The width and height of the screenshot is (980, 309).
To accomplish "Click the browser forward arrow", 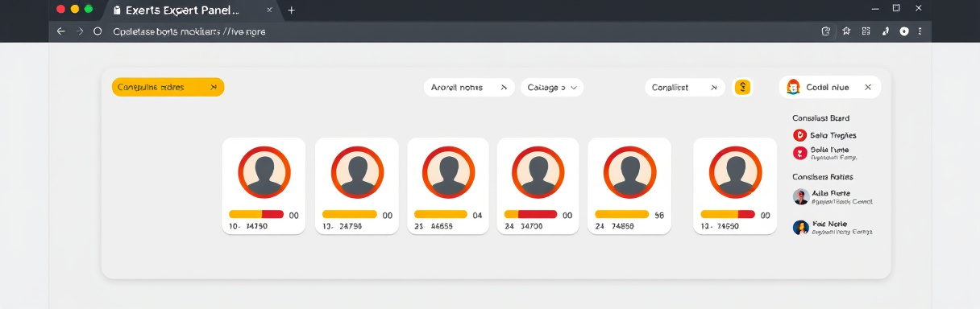I will 80,31.
